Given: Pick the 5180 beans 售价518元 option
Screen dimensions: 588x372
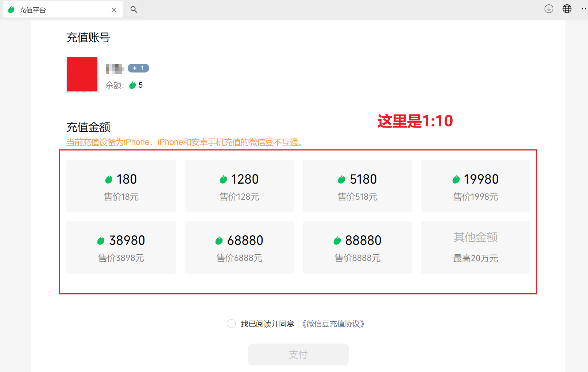Looking at the screenshot, I should 357,186.
